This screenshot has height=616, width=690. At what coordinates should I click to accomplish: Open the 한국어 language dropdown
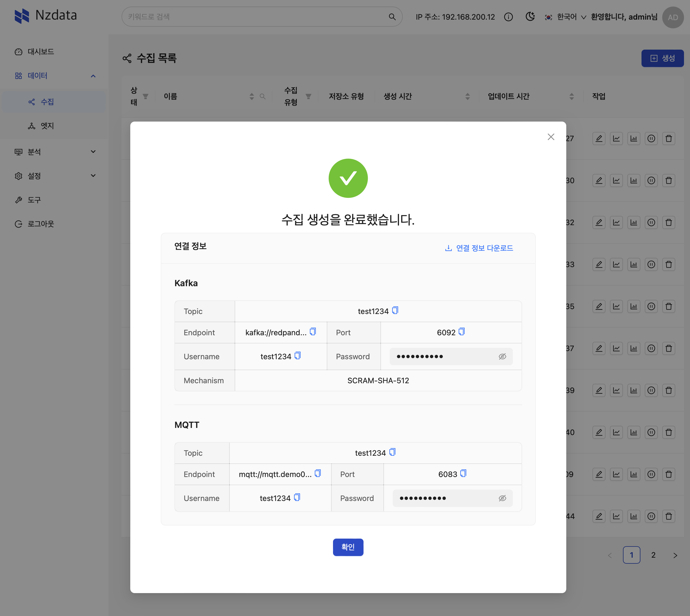point(565,17)
